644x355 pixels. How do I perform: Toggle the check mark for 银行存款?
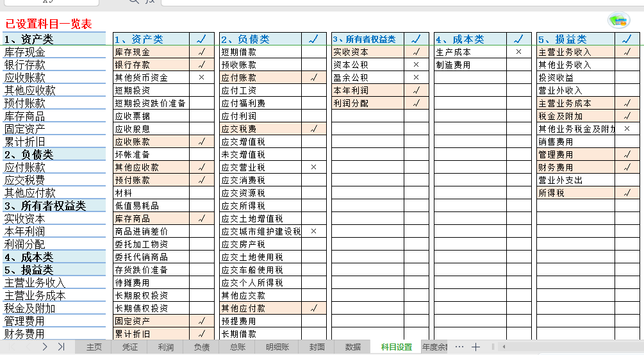click(x=202, y=65)
